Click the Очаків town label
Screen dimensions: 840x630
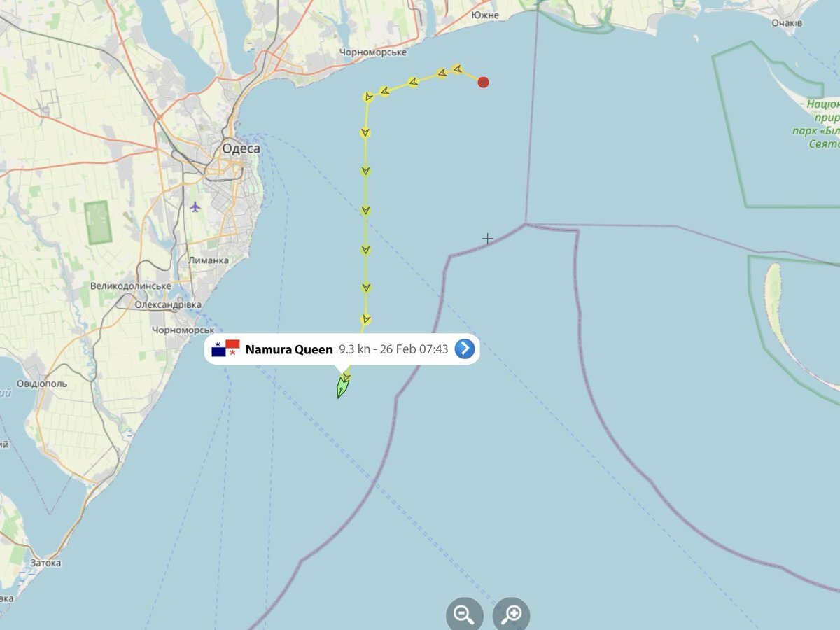click(787, 23)
